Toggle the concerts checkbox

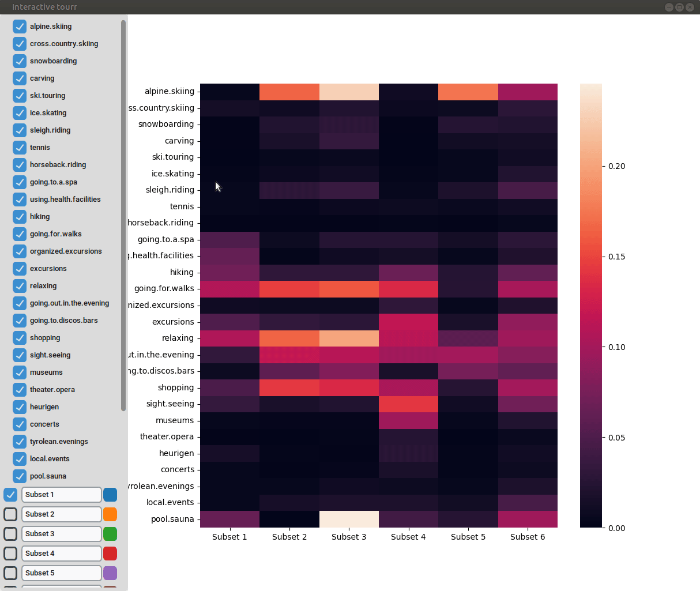[20, 424]
